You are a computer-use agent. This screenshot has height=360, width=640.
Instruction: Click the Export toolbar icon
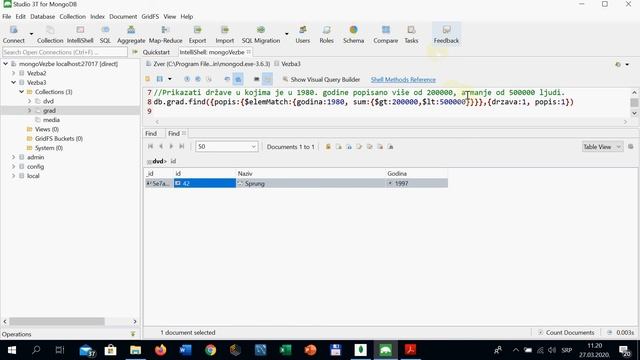point(197,34)
